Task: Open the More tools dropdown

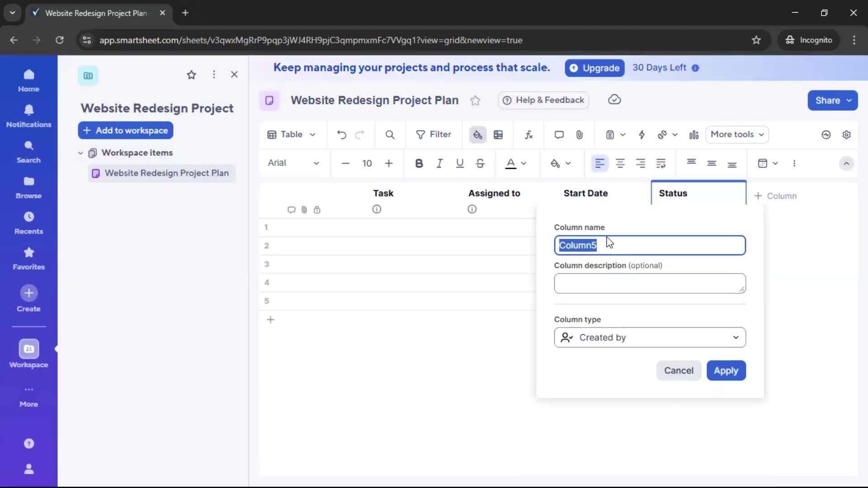Action: click(x=737, y=134)
